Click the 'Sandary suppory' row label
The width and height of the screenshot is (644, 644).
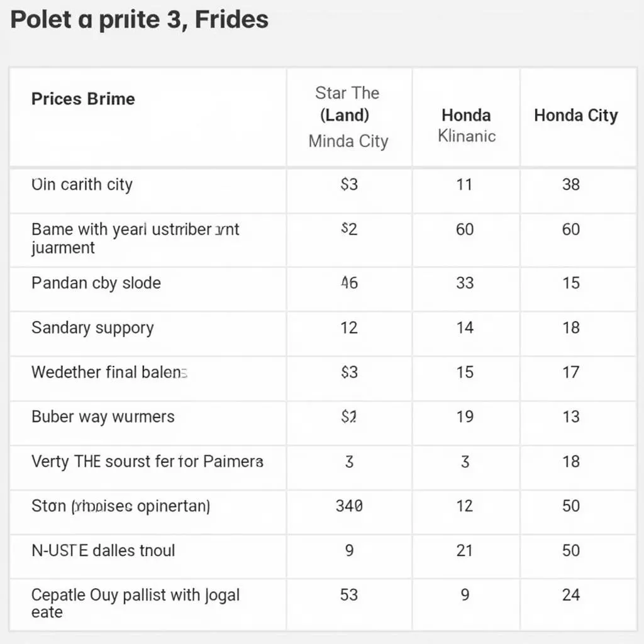92,328
